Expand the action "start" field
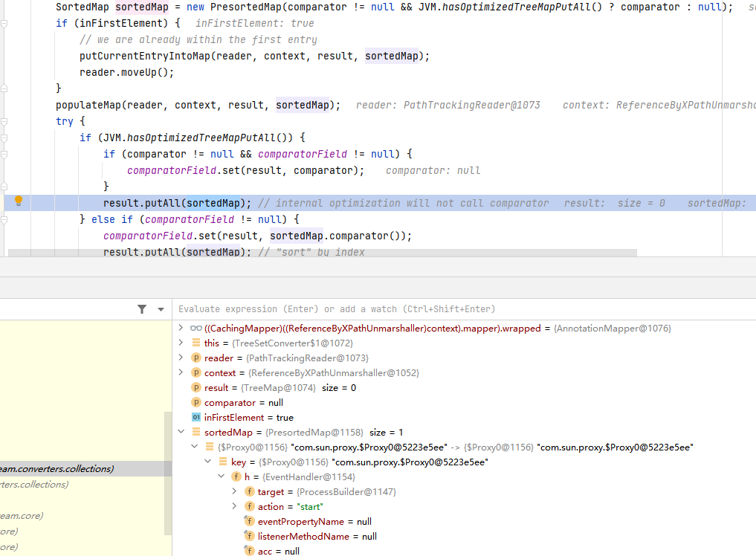756x556 pixels. pos(234,506)
